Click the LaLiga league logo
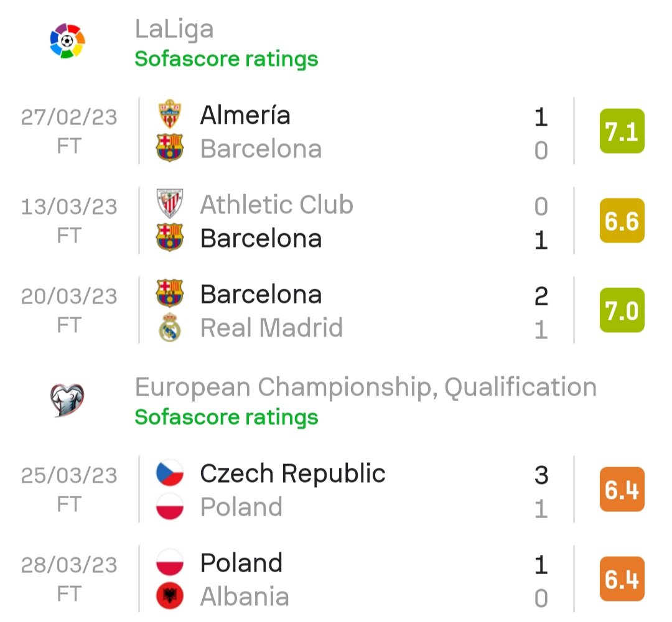The width and height of the screenshot is (672, 622). coord(67,40)
